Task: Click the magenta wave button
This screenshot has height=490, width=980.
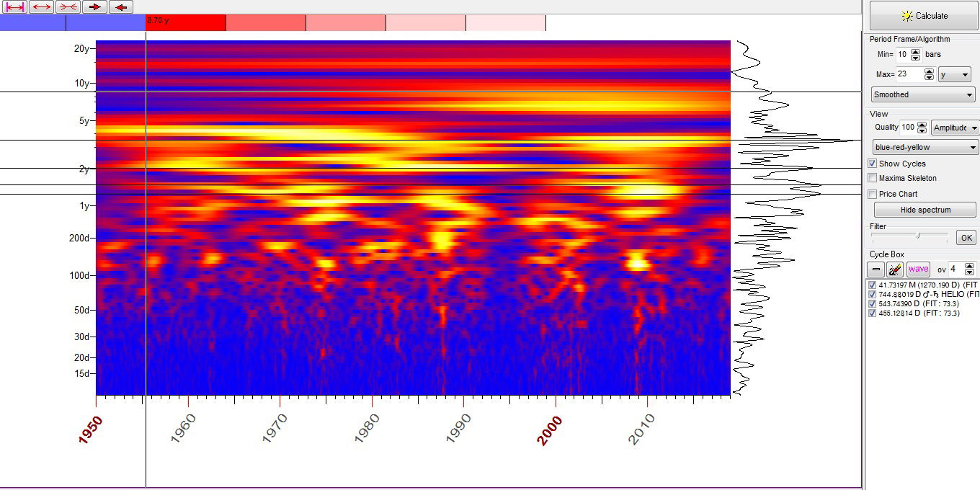Action: pyautogui.click(x=918, y=269)
